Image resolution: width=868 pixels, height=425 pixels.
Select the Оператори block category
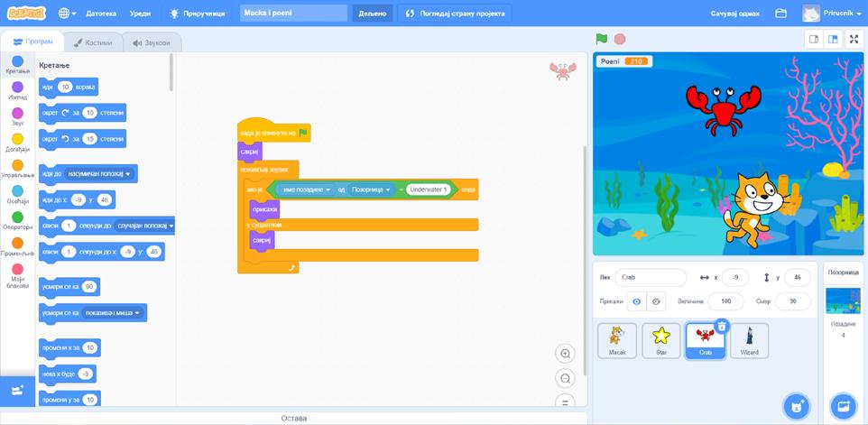(x=18, y=221)
